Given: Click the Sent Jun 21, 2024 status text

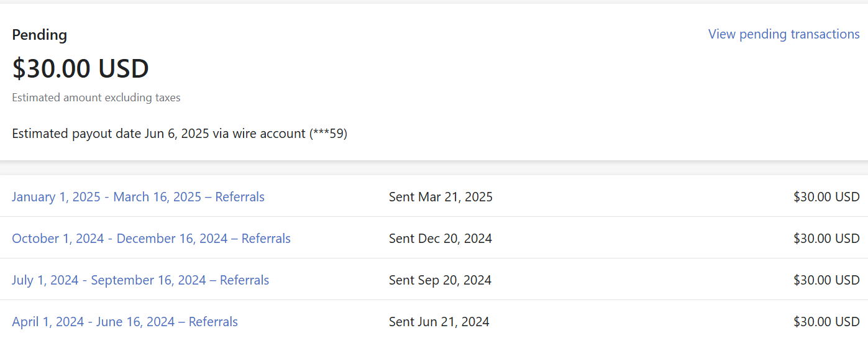Looking at the screenshot, I should click(439, 322).
